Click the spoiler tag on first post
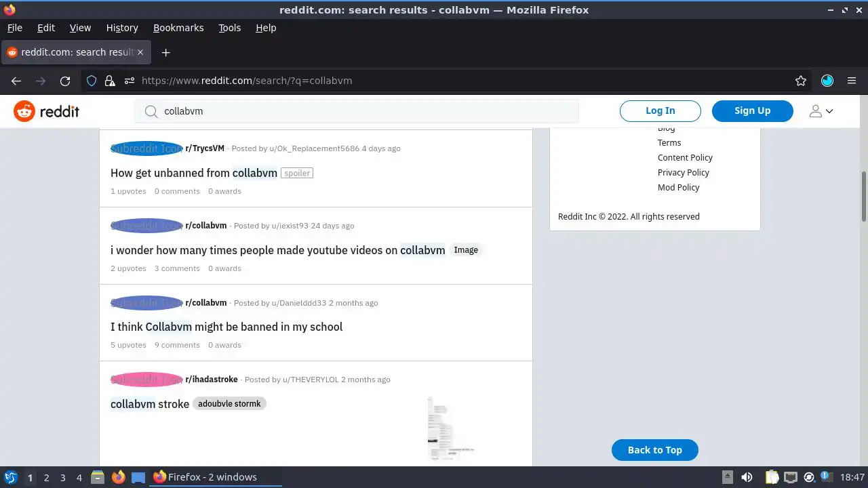This screenshot has width=868, height=488. click(x=297, y=174)
